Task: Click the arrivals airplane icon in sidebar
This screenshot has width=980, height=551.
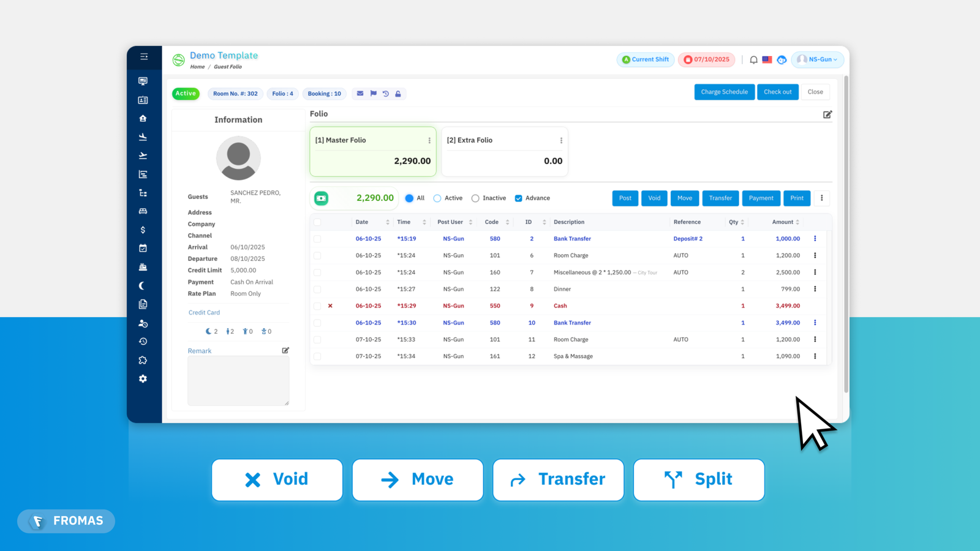Action: coord(143,137)
